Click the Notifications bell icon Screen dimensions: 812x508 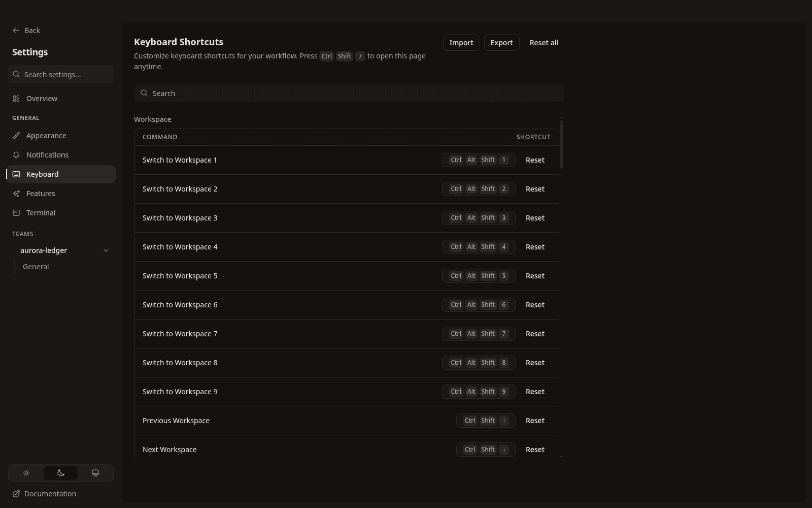[x=16, y=155]
